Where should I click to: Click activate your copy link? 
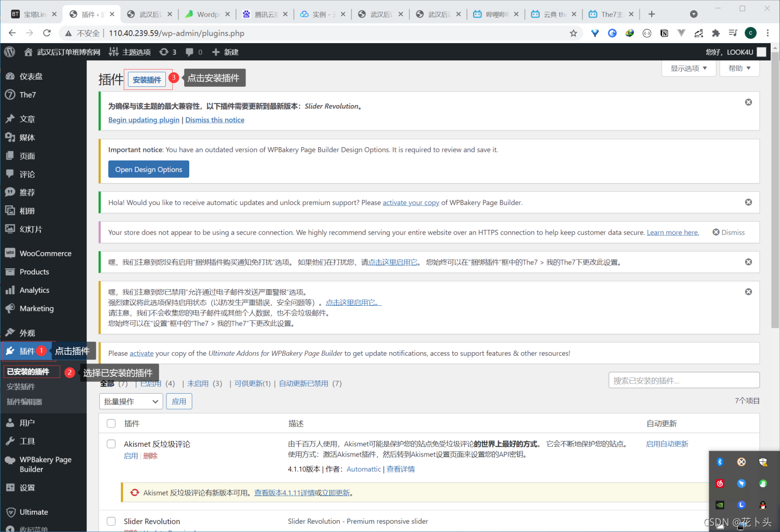[411, 203]
